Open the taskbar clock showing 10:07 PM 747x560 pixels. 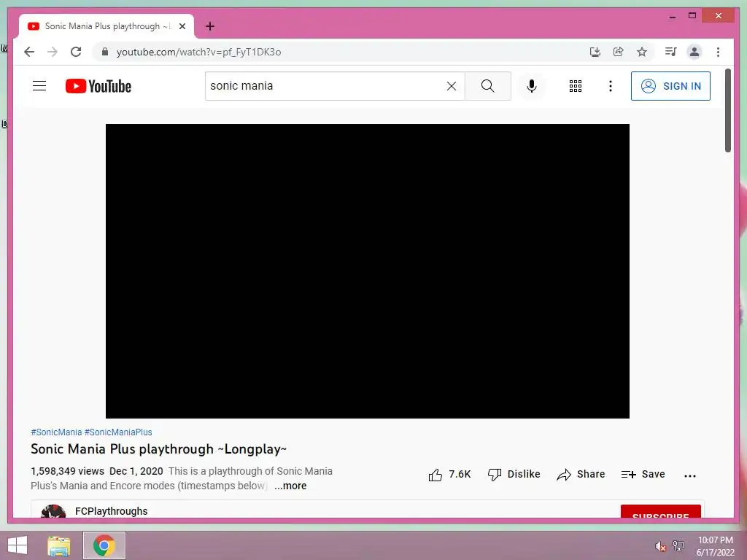716,546
